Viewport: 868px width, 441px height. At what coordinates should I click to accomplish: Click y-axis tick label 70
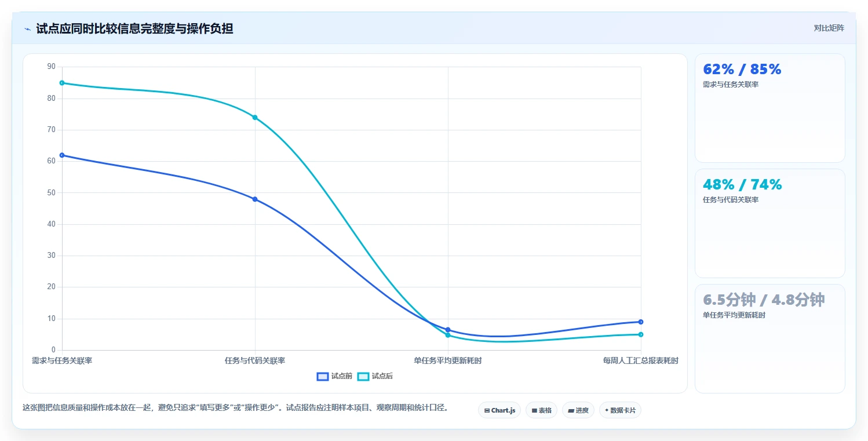pos(52,130)
